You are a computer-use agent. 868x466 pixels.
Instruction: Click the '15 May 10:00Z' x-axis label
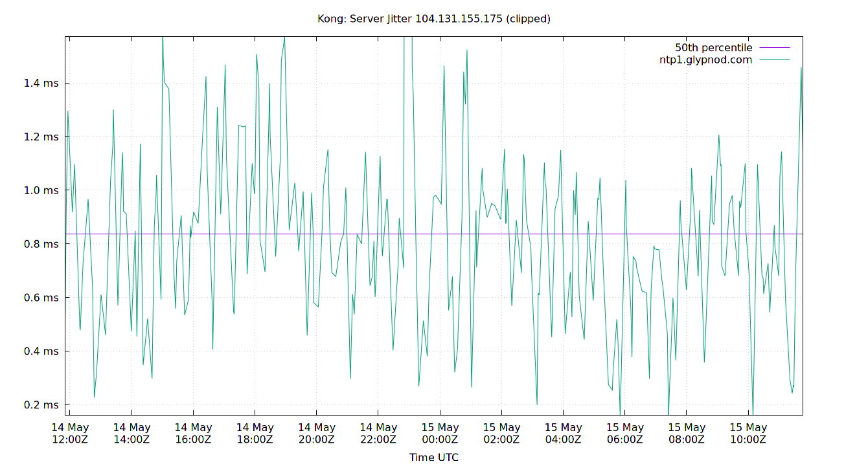tap(748, 434)
